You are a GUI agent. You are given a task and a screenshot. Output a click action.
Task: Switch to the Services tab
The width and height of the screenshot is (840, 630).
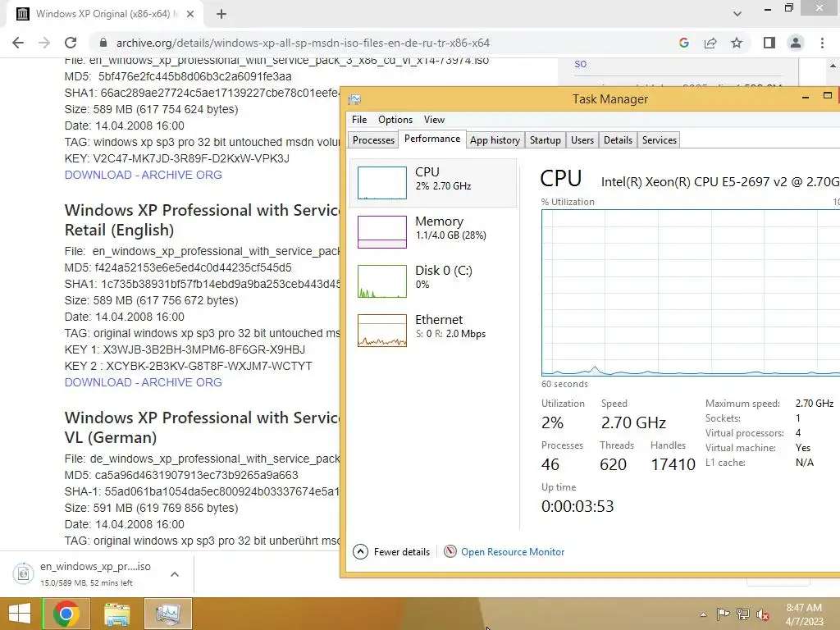pyautogui.click(x=659, y=139)
